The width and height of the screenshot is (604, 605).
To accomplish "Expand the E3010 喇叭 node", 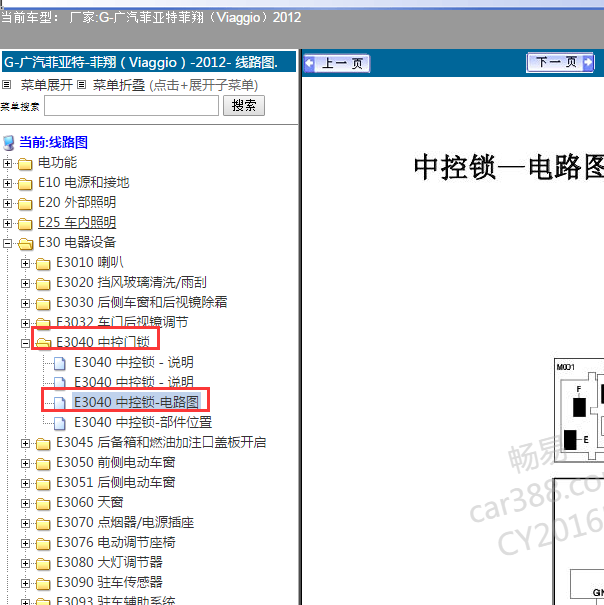I will click(x=25, y=264).
